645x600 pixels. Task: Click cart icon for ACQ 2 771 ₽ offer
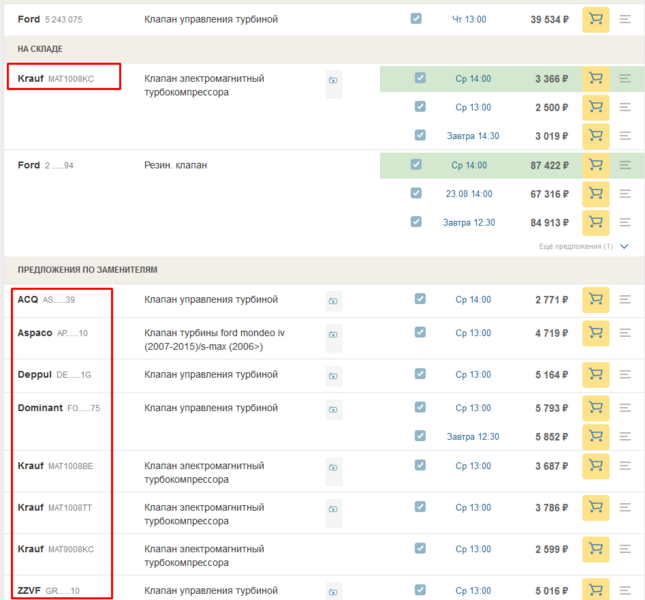pyautogui.click(x=596, y=299)
